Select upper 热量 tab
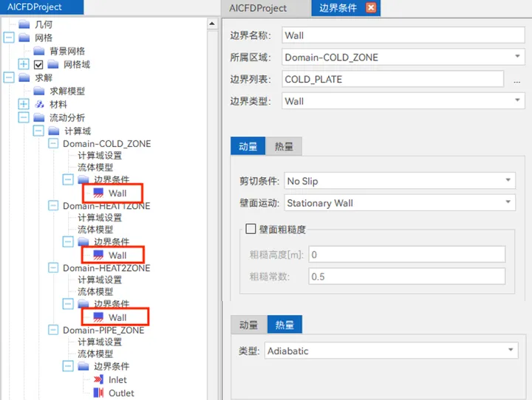The image size is (532, 400). tap(284, 146)
